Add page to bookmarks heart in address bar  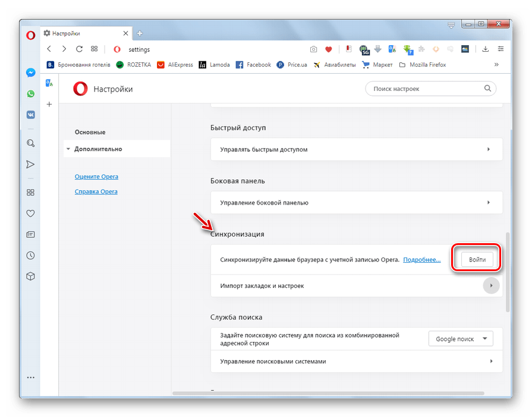point(328,49)
